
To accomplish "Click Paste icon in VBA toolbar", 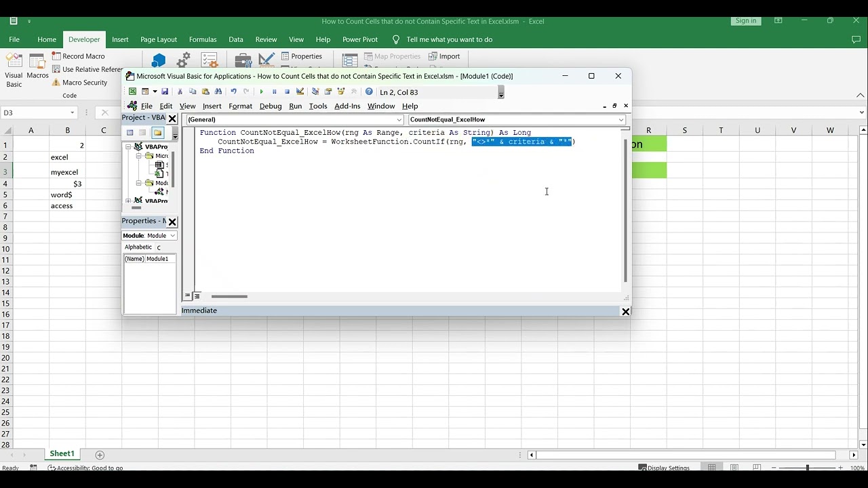I will (205, 91).
